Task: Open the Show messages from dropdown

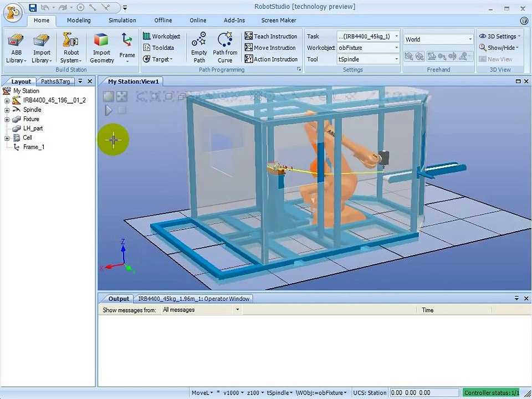Action: click(x=201, y=309)
